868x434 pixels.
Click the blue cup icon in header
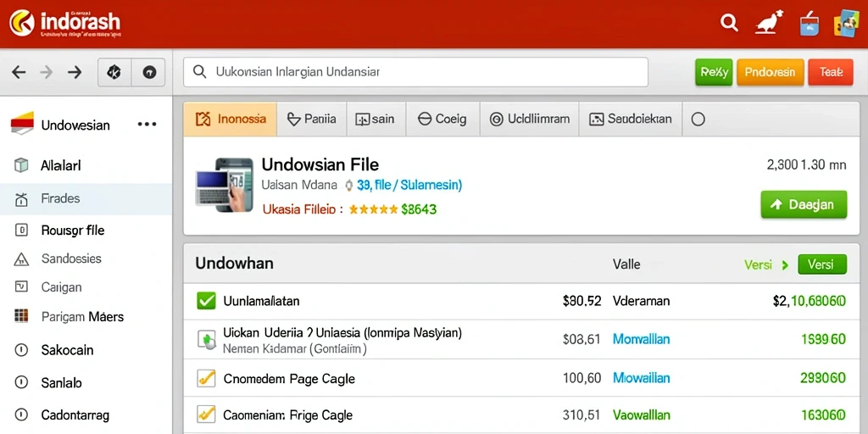point(810,24)
